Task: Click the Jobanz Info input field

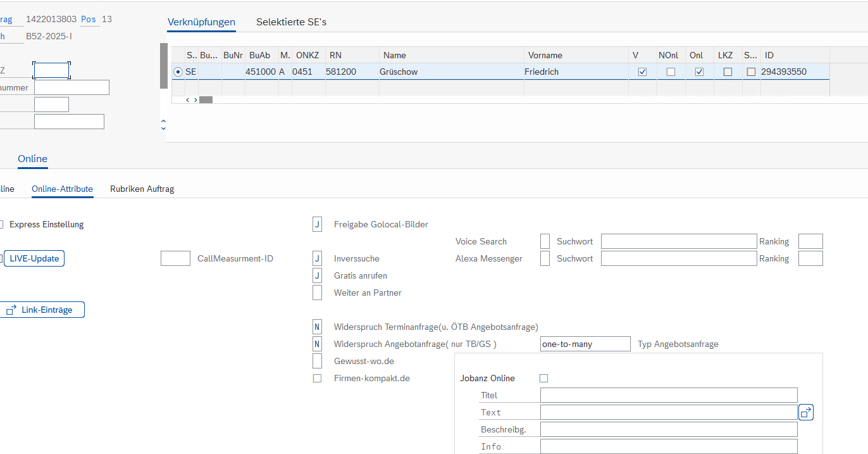Action: tap(669, 446)
